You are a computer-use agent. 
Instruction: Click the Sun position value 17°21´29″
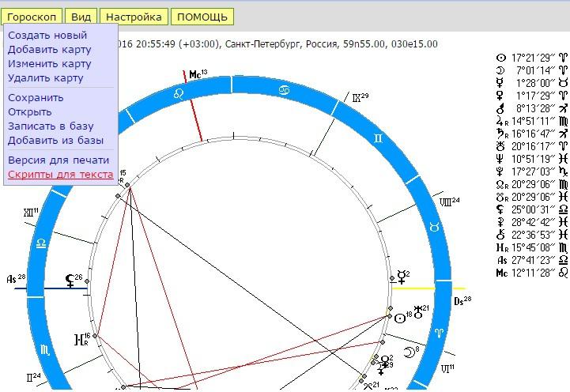(x=534, y=58)
